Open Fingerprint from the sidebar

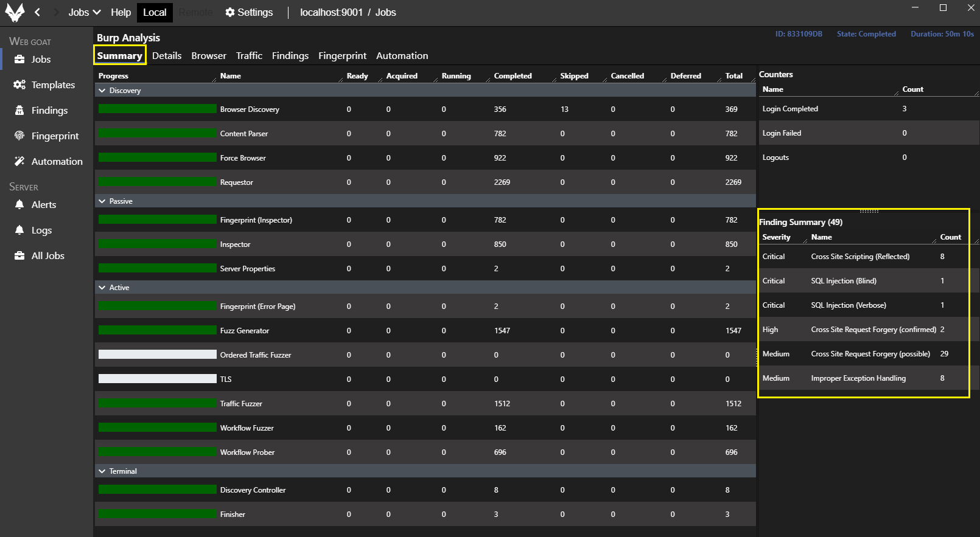(x=46, y=136)
